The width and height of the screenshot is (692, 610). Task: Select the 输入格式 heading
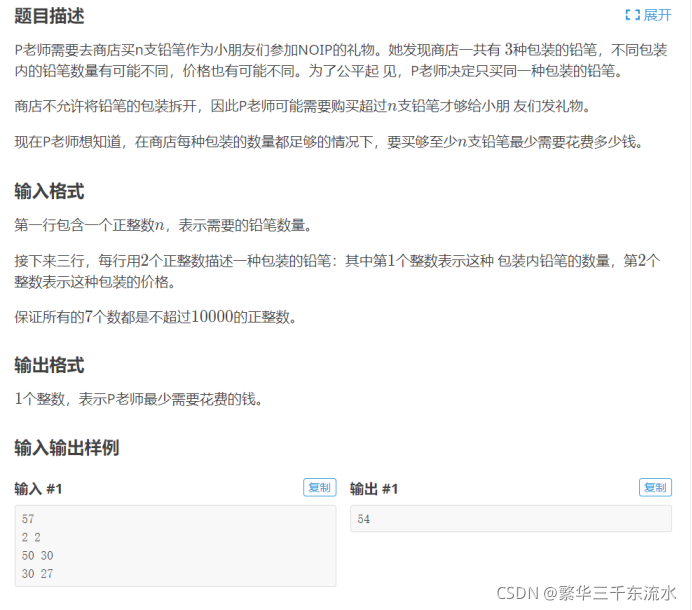[x=49, y=192]
